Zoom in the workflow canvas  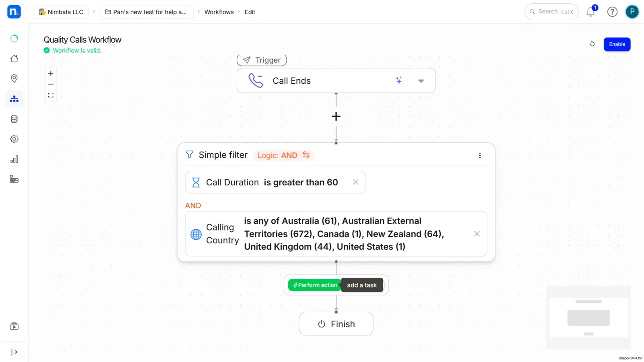51,73
